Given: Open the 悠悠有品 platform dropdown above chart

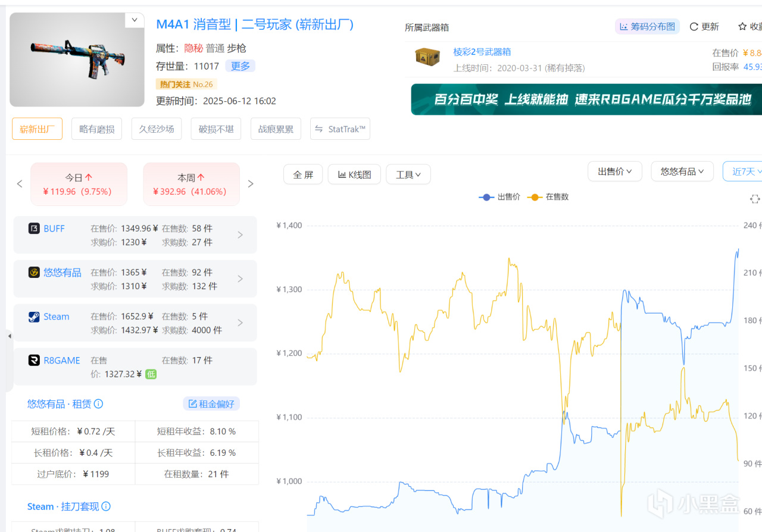Looking at the screenshot, I should point(682,171).
